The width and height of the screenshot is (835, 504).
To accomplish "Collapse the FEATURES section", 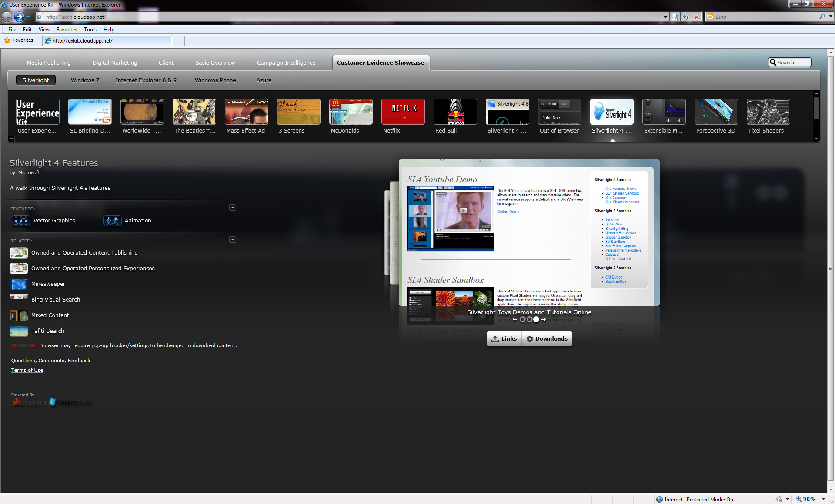I will point(233,208).
